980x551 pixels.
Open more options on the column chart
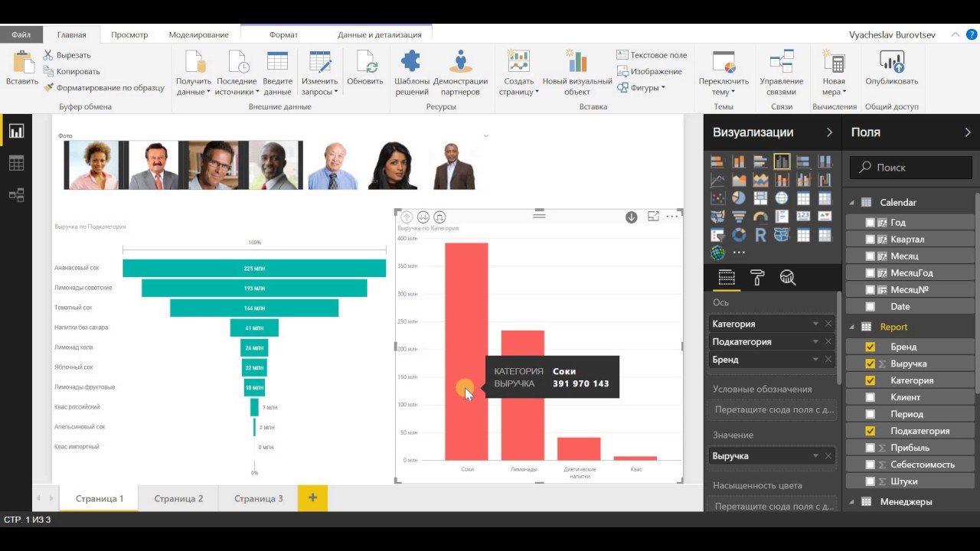(672, 217)
